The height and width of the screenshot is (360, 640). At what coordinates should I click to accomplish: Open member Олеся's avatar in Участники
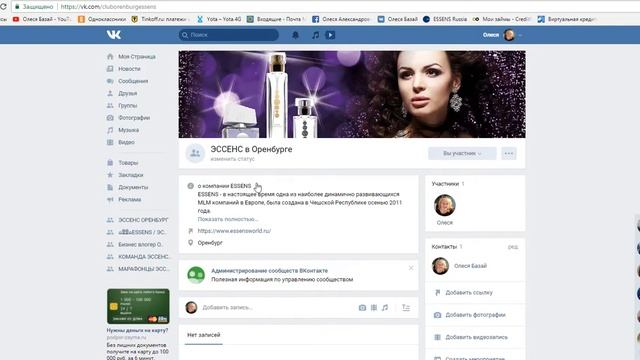click(445, 205)
